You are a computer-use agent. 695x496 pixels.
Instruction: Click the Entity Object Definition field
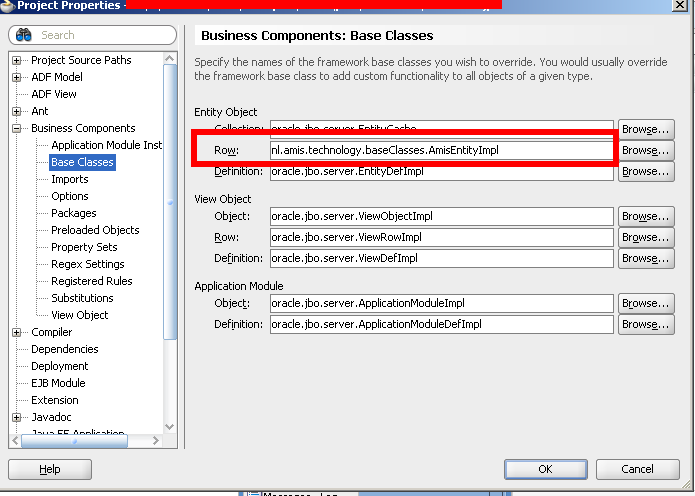[441, 171]
